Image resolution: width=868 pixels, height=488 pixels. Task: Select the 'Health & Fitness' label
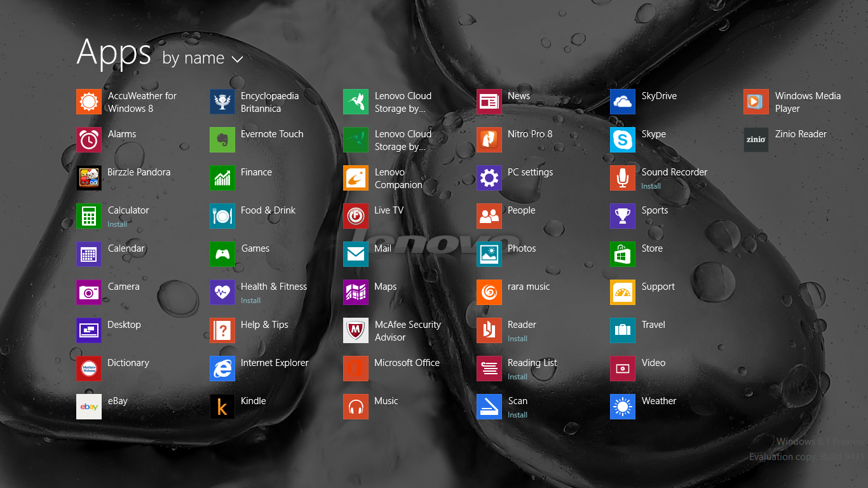pos(274,287)
